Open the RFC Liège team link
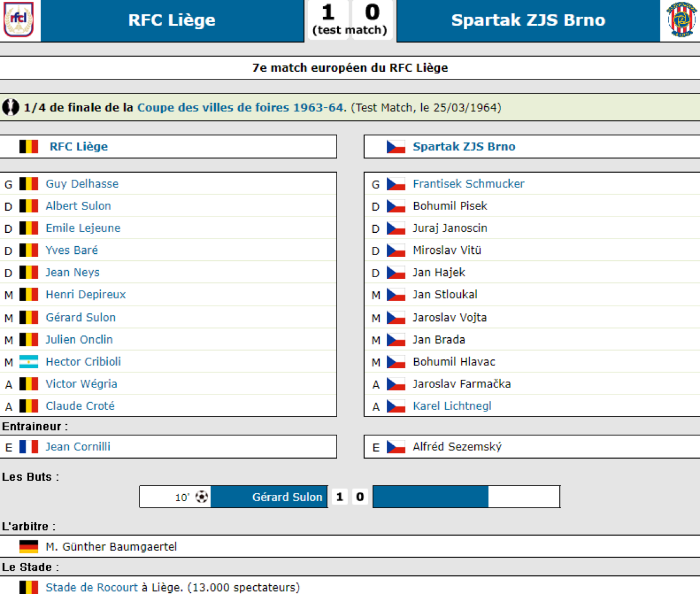Screen dimensions: 700x594 click(x=79, y=146)
